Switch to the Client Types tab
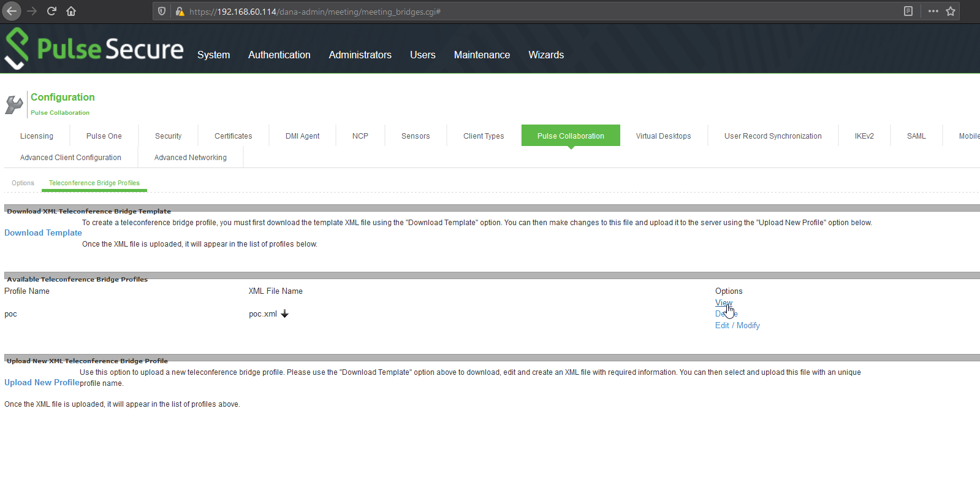980x492 pixels. [x=484, y=136]
